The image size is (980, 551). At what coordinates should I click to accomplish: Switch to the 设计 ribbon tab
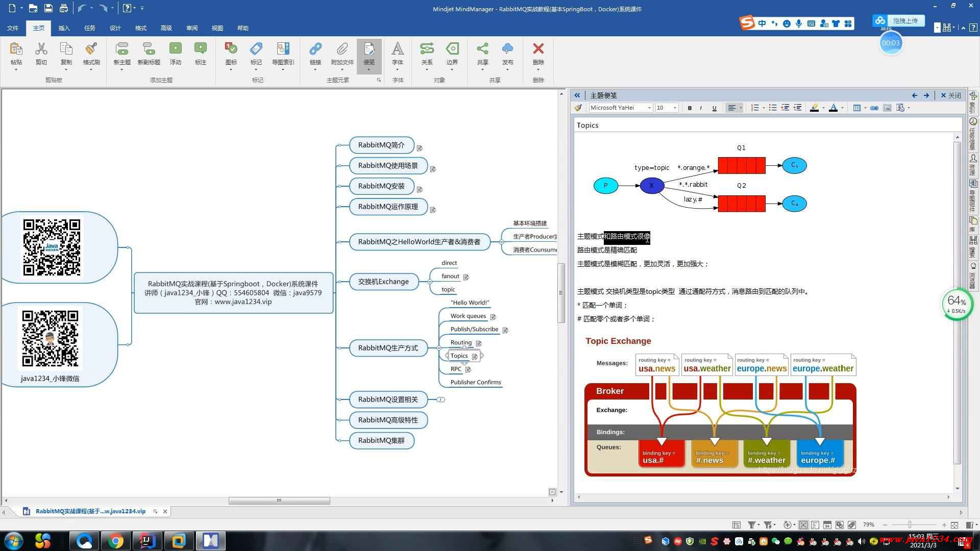115,28
